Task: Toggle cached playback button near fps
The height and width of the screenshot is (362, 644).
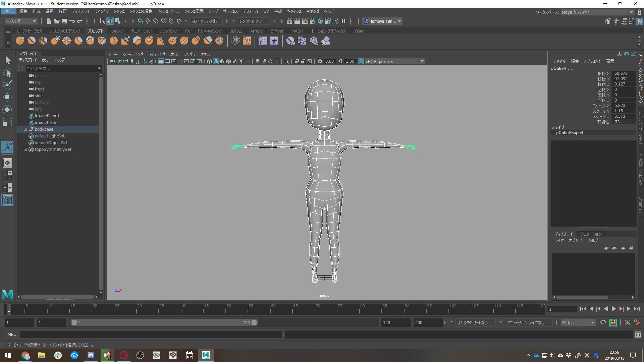Action: pos(613,322)
